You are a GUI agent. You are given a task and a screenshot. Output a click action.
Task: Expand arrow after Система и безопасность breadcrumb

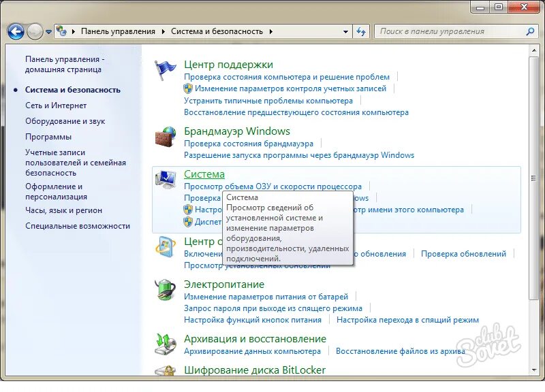(x=270, y=31)
